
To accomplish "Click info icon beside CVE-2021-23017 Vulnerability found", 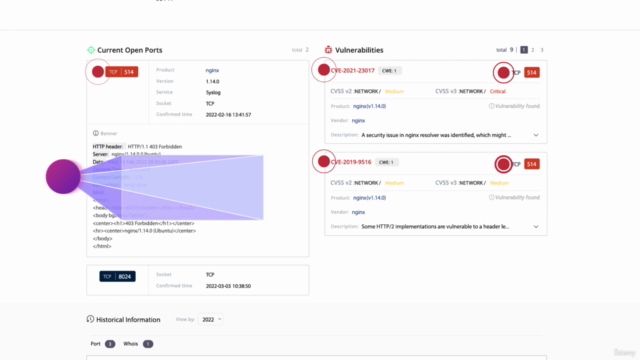I will [491, 106].
